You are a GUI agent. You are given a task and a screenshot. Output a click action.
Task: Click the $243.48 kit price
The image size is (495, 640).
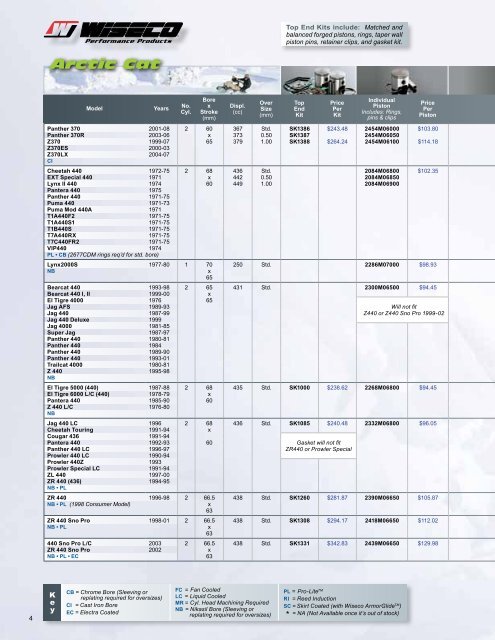click(x=337, y=129)
